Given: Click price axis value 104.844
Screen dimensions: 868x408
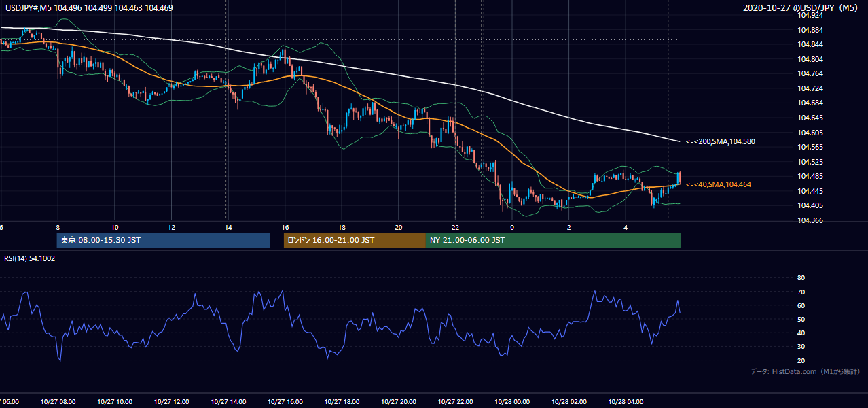Looking at the screenshot, I should tap(810, 44).
